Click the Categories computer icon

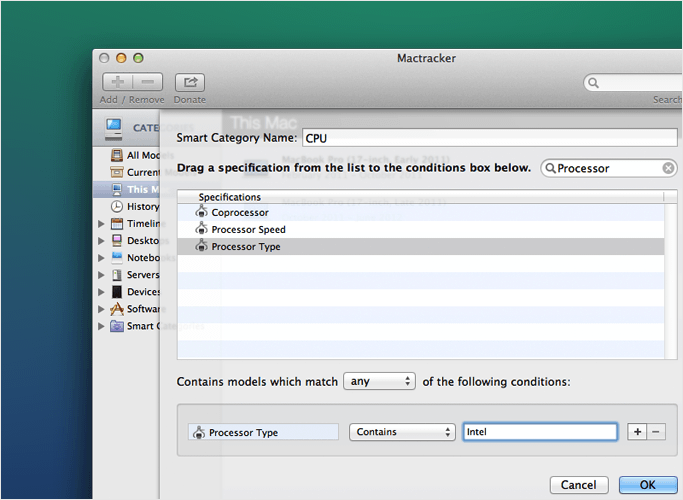coord(114,129)
